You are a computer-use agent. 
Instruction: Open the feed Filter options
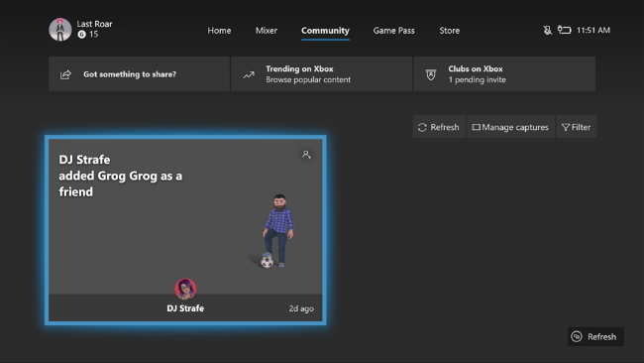[577, 127]
